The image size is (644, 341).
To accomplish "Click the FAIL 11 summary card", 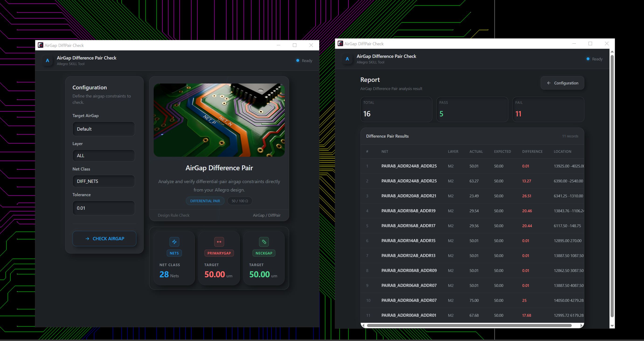I will click(x=548, y=109).
